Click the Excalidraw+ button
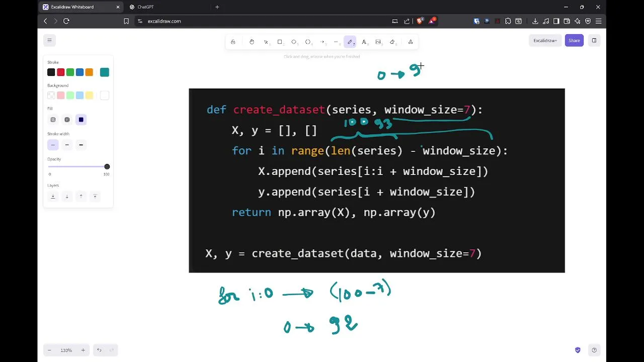This screenshot has height=362, width=644. (x=545, y=41)
